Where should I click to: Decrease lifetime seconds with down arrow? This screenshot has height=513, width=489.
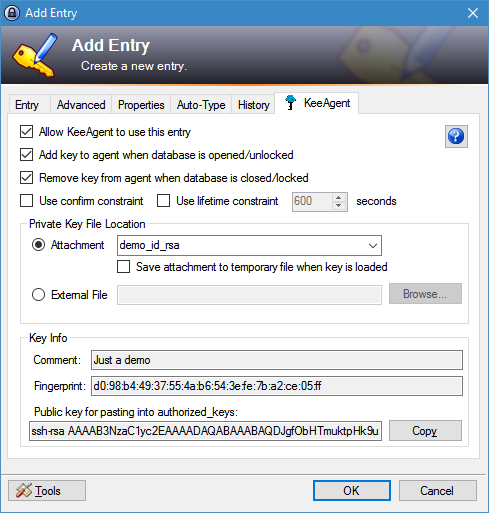click(x=339, y=206)
